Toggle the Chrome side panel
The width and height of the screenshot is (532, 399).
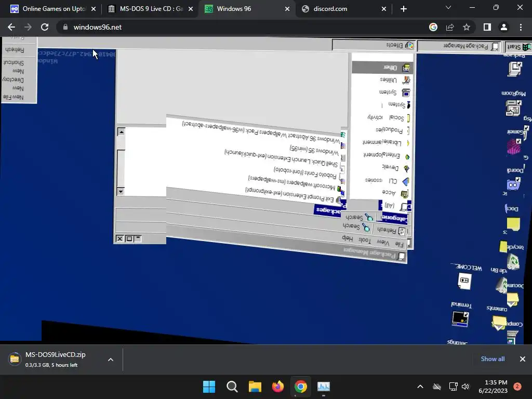point(487,27)
